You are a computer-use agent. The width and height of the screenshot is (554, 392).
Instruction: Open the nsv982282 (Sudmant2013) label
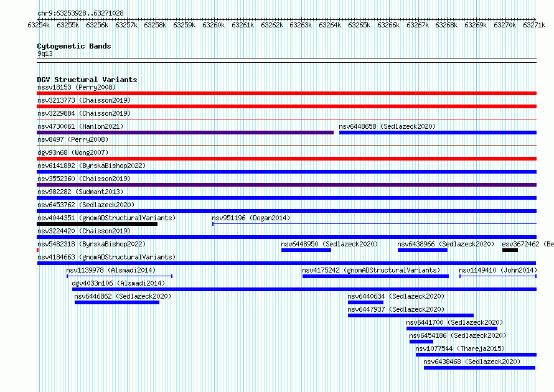[x=80, y=192]
